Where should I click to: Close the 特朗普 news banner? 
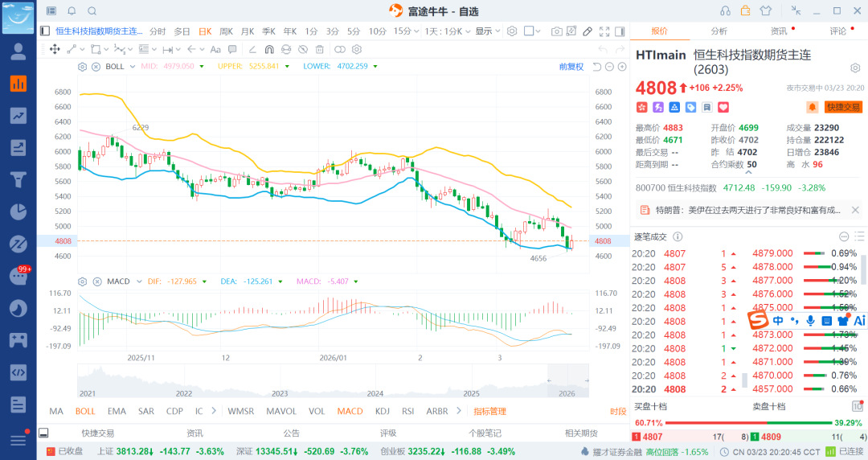(x=855, y=210)
